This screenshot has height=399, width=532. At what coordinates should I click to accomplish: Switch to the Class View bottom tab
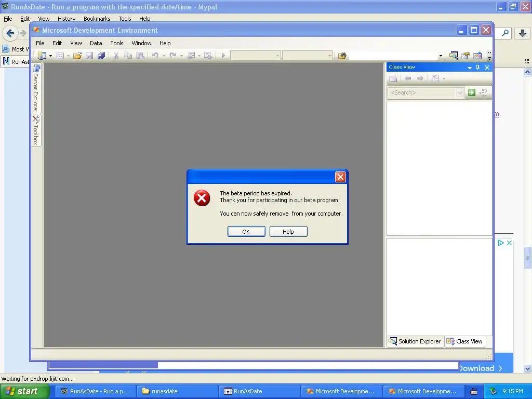pyautogui.click(x=465, y=341)
